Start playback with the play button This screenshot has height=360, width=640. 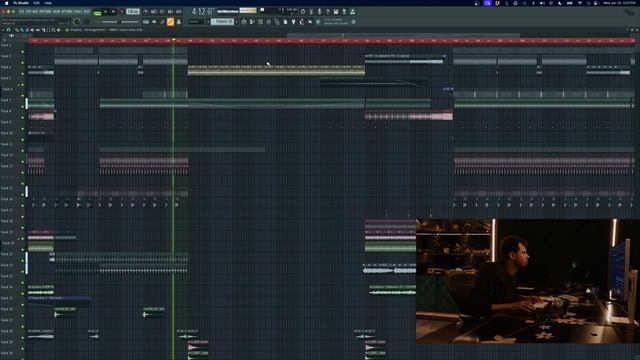point(105,12)
